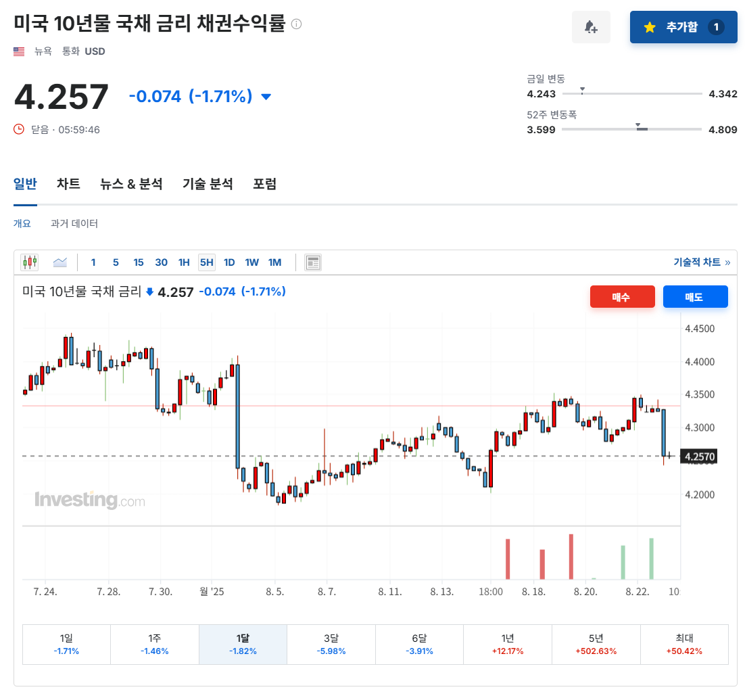Click the blue 매도 button
Screen dimensions: 745x700
point(695,296)
